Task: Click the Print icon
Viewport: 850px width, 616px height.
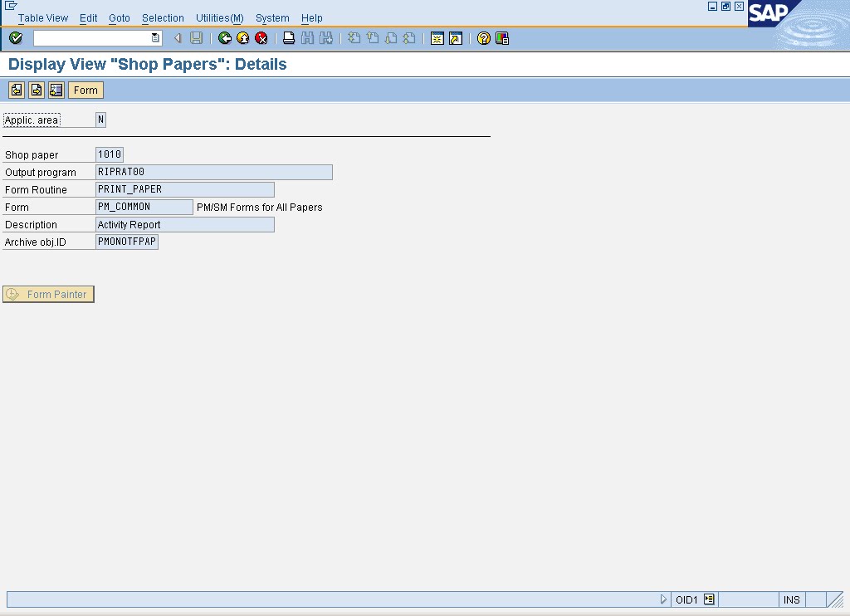Action: tap(288, 37)
